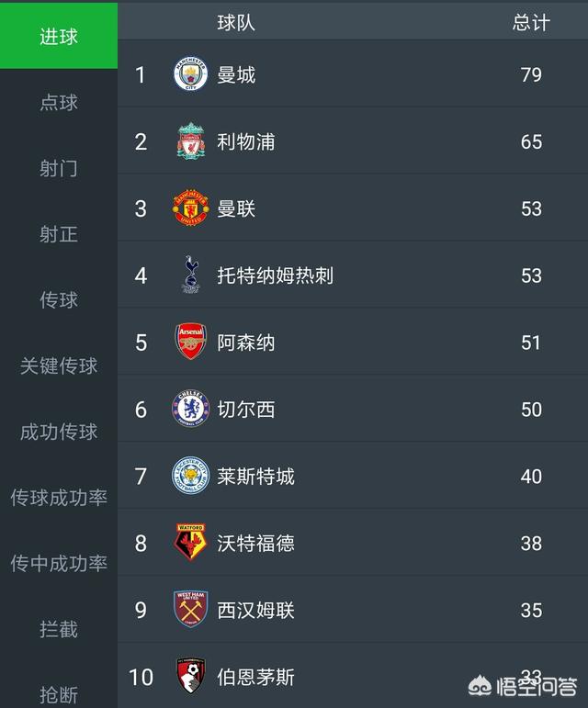The height and width of the screenshot is (708, 588).
Task: Click the Leicester City fox crest
Action: pos(190,476)
